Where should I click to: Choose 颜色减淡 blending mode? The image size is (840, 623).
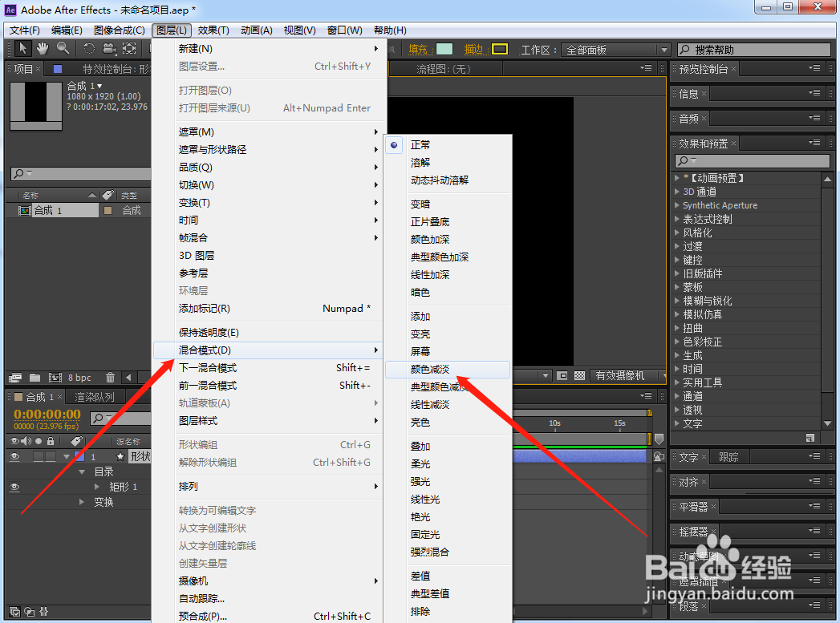[x=448, y=370]
